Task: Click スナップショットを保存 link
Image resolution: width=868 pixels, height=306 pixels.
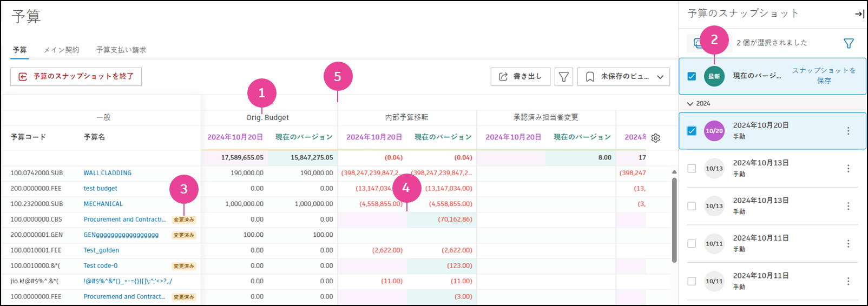Action: (824, 76)
